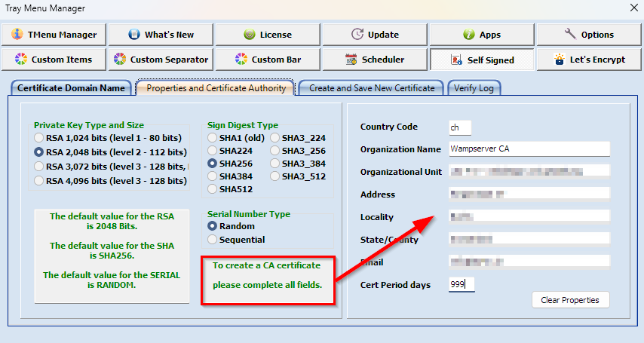Open Create and Save New Certificate tab
This screenshot has width=644, height=343.
pos(371,88)
